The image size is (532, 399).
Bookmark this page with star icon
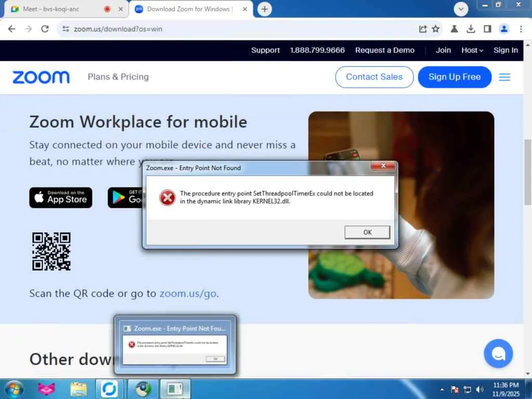coord(436,29)
